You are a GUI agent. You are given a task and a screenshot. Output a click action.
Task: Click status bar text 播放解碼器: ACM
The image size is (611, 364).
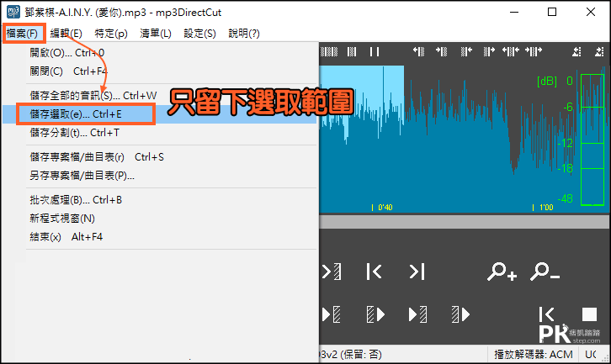534,354
